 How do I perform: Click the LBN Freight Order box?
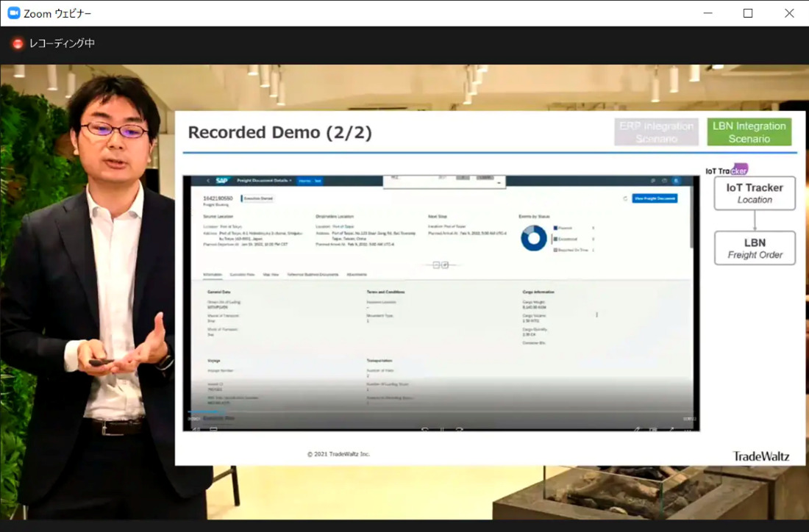(755, 248)
